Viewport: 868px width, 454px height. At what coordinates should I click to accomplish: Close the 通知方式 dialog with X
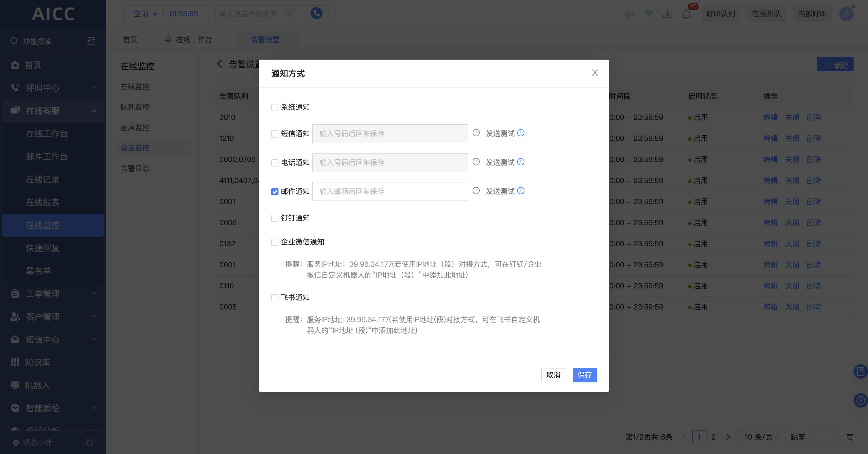coord(595,73)
